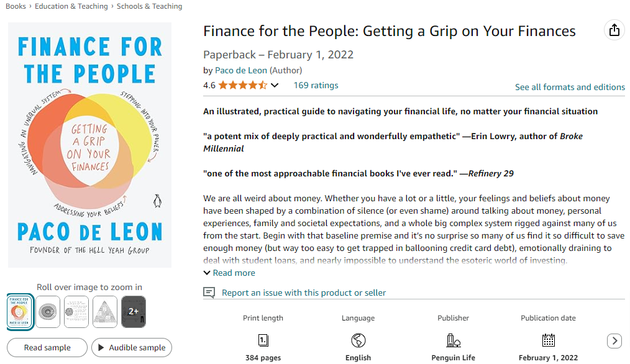630x364 pixels.
Task: Click the print length pages icon
Action: 263,340
